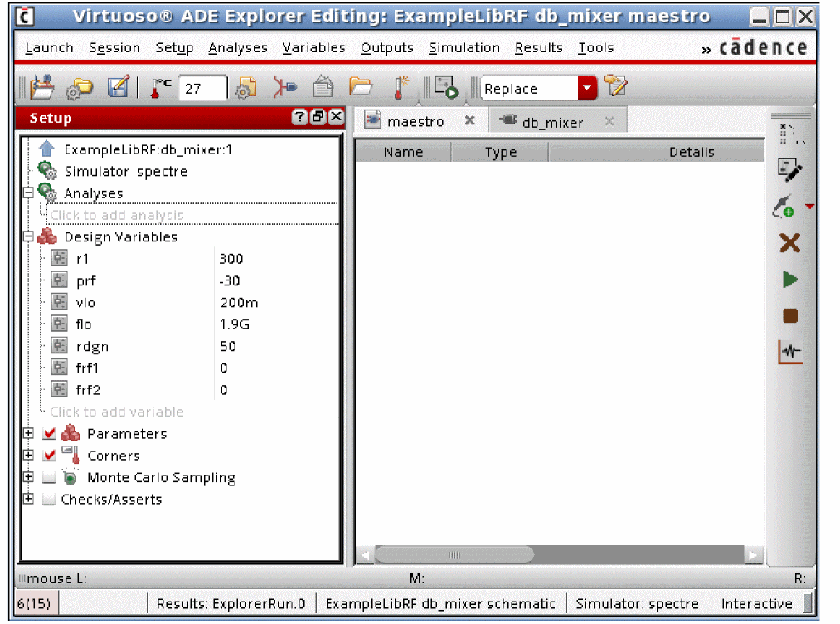Click the dotted selection icon above the edit icon
Viewport: 840px width, 624px height.
pos(791,134)
